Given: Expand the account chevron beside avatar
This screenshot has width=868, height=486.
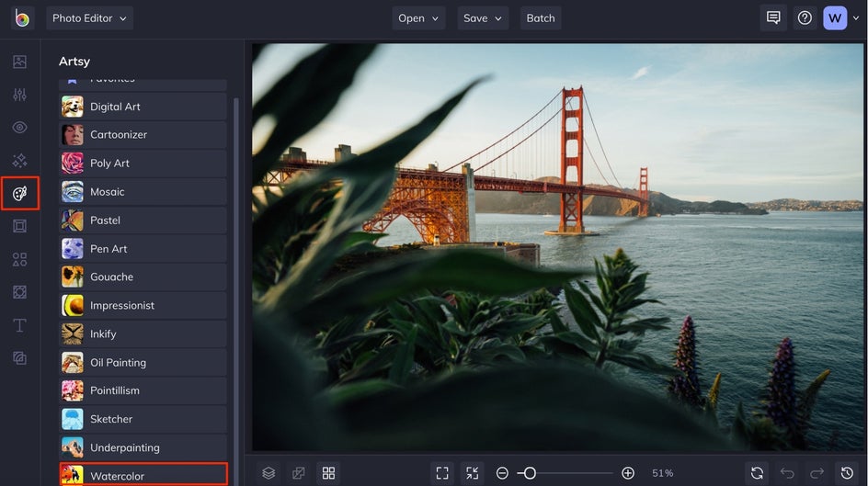Looking at the screenshot, I should pos(856,18).
